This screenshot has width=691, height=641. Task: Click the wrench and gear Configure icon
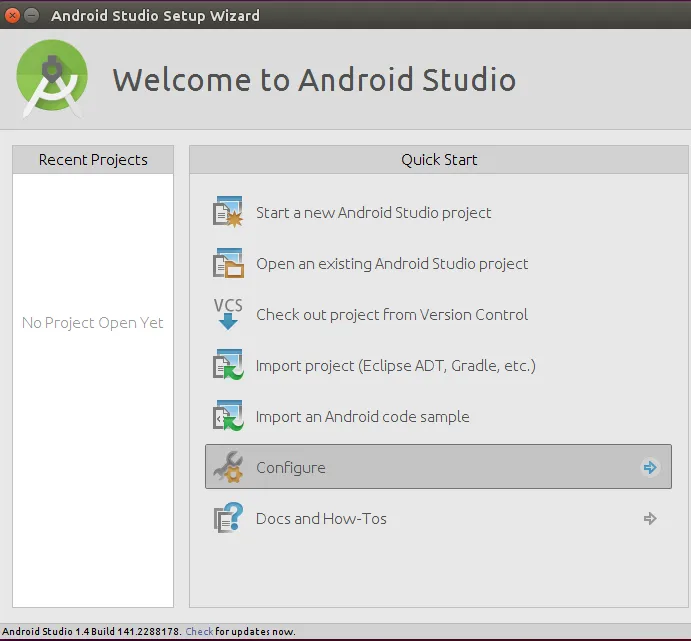click(x=228, y=468)
